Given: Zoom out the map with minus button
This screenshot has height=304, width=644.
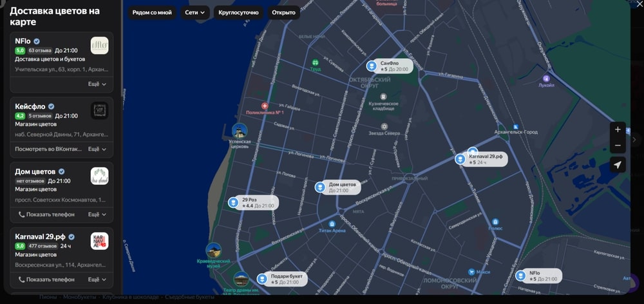Looking at the screenshot, I should tap(618, 146).
